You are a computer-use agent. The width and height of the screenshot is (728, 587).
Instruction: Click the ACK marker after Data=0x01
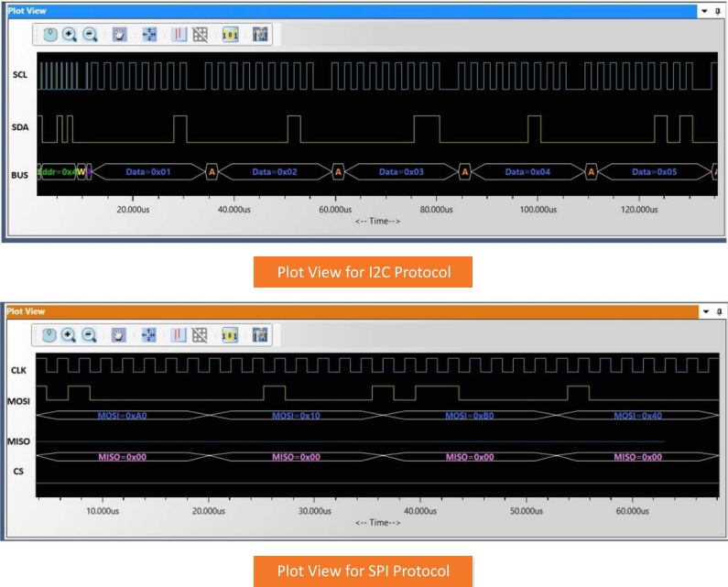(212, 172)
